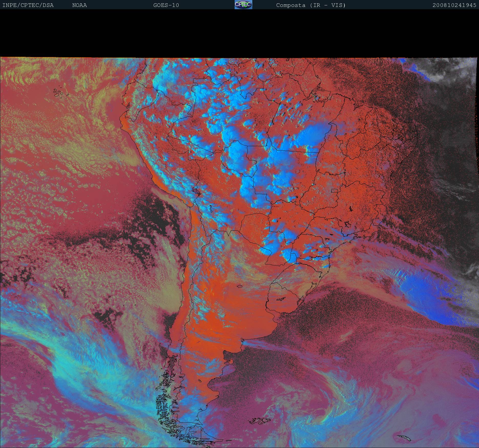The height and width of the screenshot is (448, 479).
Task: Click the CPTEC logo in the header
Action: [x=243, y=5]
